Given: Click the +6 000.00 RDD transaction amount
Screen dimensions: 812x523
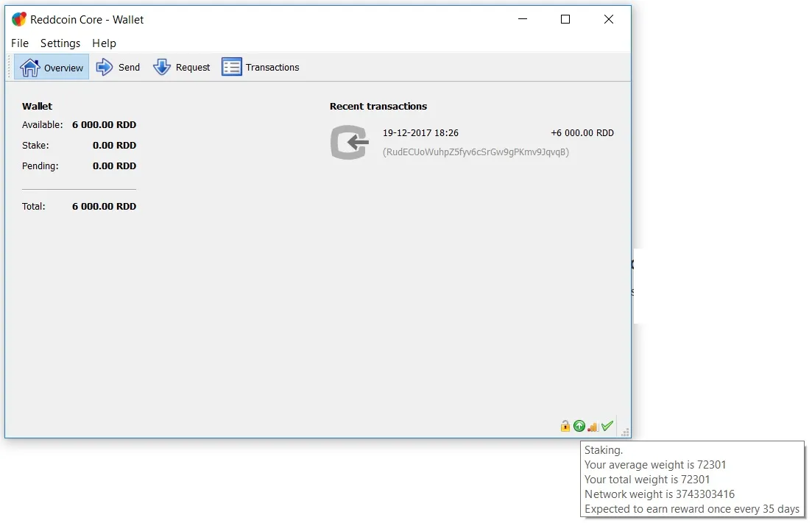Looking at the screenshot, I should click(582, 133).
